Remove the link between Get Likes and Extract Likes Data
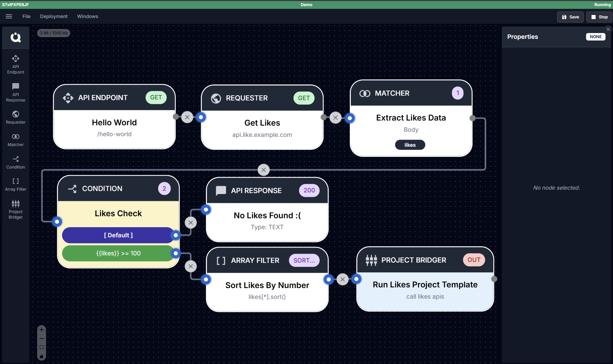Image resolution: width=613 pixels, height=364 pixels. tap(335, 118)
